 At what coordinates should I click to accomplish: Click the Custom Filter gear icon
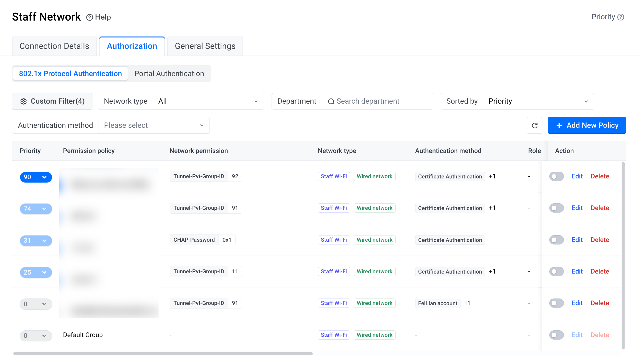point(23,101)
